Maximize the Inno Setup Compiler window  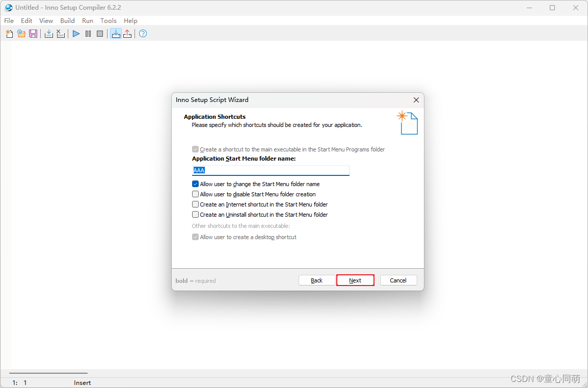[552, 8]
